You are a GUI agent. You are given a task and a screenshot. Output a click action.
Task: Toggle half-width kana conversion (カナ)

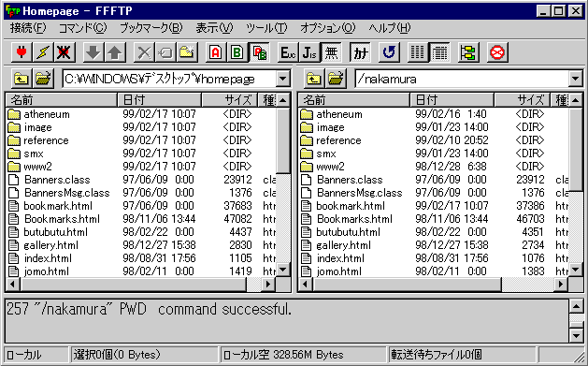click(x=361, y=52)
